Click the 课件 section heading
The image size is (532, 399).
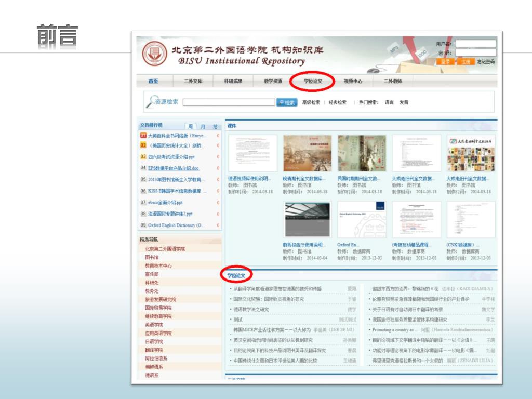[232, 126]
